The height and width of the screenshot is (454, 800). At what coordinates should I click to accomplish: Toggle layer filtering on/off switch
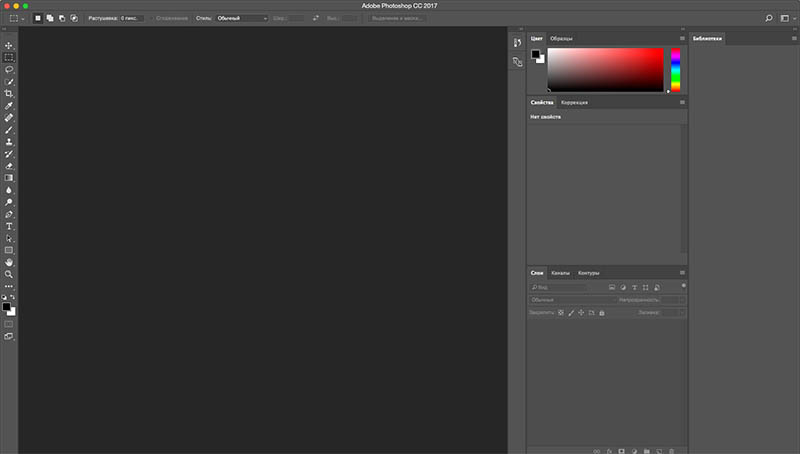pyautogui.click(x=684, y=286)
